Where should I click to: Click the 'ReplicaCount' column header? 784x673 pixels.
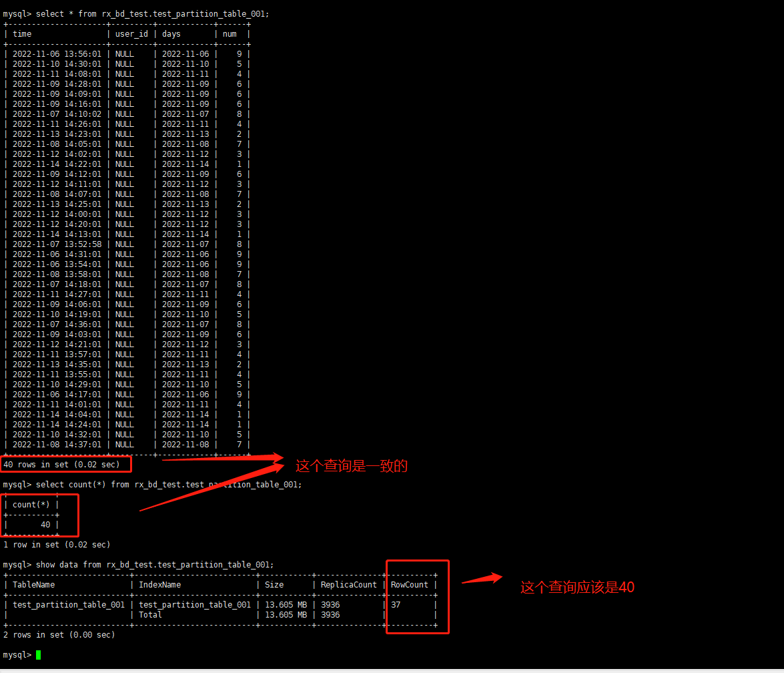348,585
